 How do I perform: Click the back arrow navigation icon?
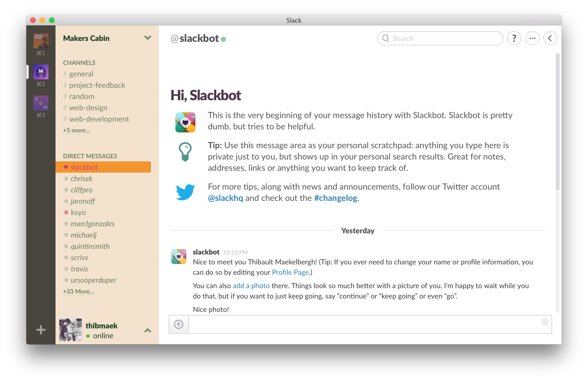tap(550, 38)
